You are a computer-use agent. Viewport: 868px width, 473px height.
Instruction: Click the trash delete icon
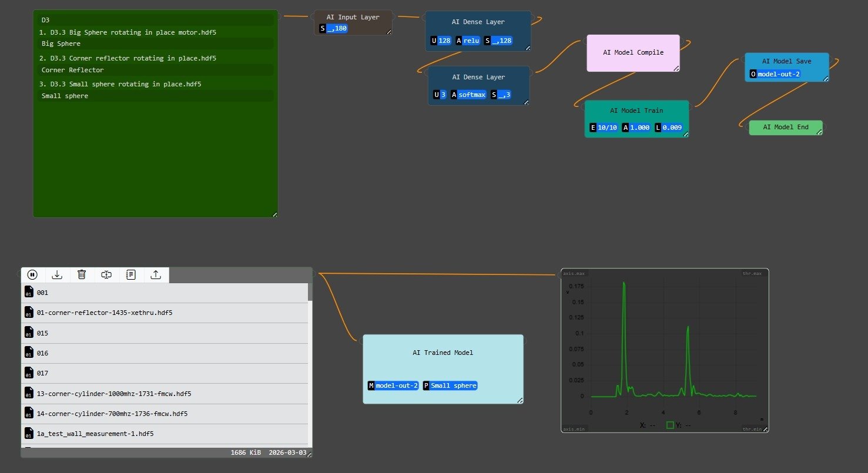82,274
